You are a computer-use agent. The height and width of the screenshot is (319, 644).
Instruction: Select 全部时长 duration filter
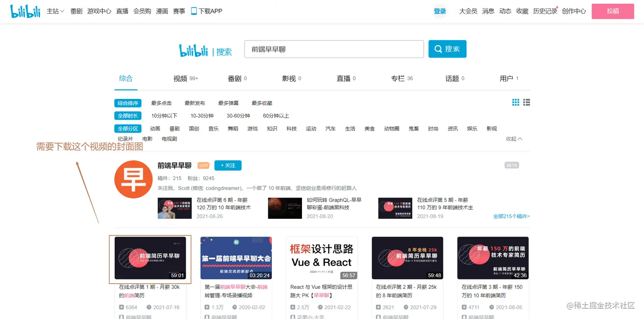click(128, 116)
